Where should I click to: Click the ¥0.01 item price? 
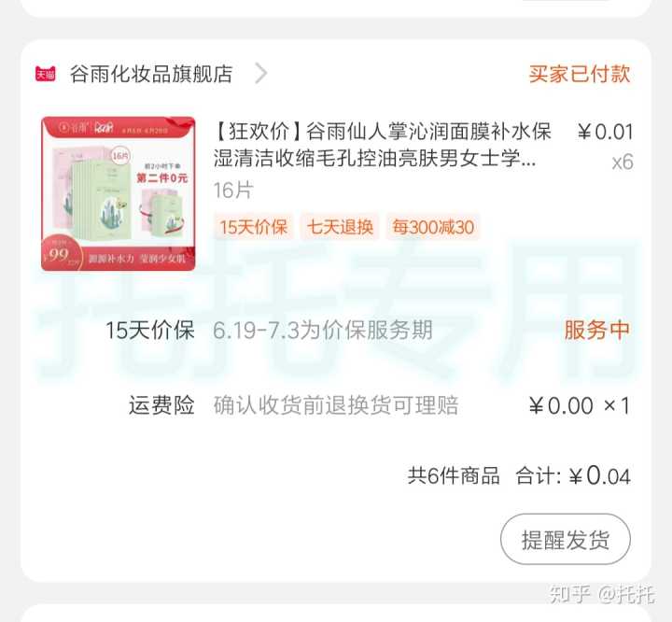[605, 132]
